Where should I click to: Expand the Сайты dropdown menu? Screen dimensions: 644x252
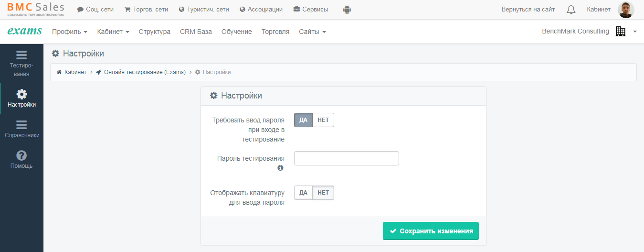(312, 32)
